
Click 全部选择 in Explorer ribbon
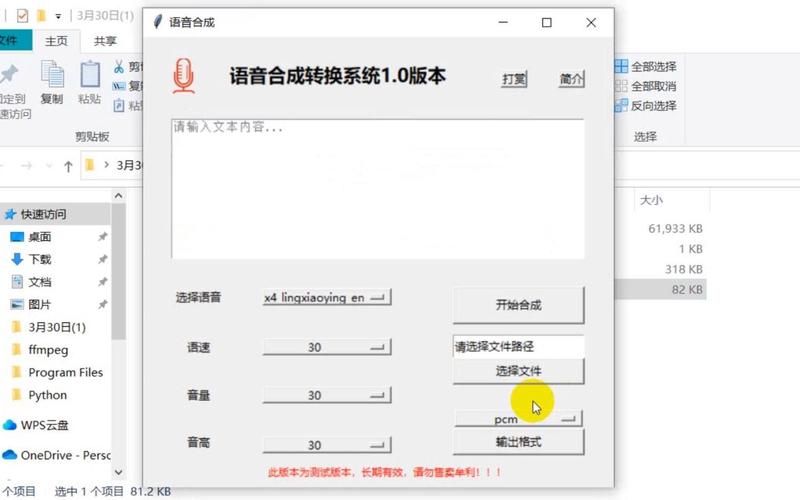tap(645, 66)
